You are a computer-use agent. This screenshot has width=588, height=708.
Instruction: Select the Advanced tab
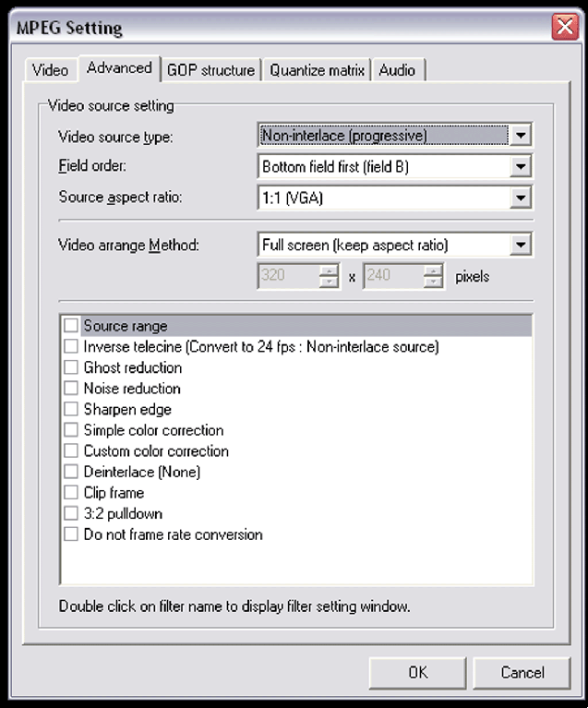pyautogui.click(x=119, y=68)
